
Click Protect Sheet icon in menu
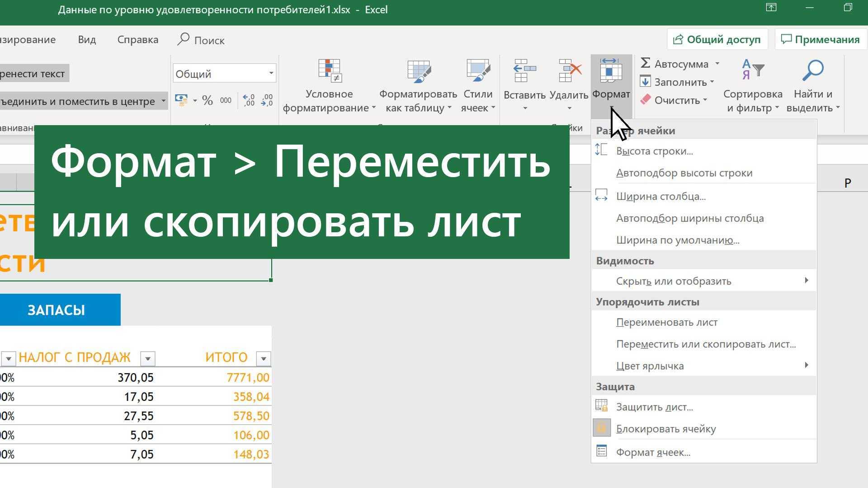tap(601, 406)
